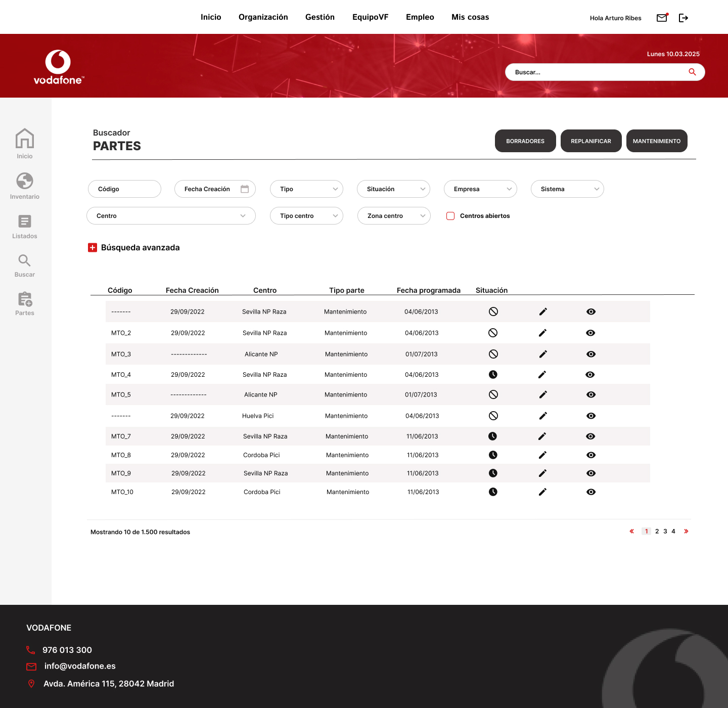This screenshot has width=728, height=708.
Task: Click the MANTENIMIENTO button
Action: pyautogui.click(x=657, y=141)
